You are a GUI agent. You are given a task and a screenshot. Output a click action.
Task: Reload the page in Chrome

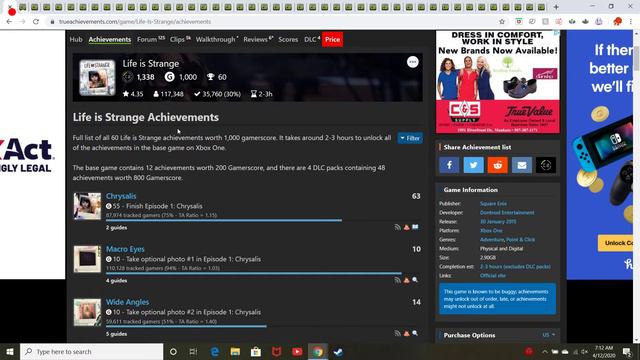(x=36, y=22)
